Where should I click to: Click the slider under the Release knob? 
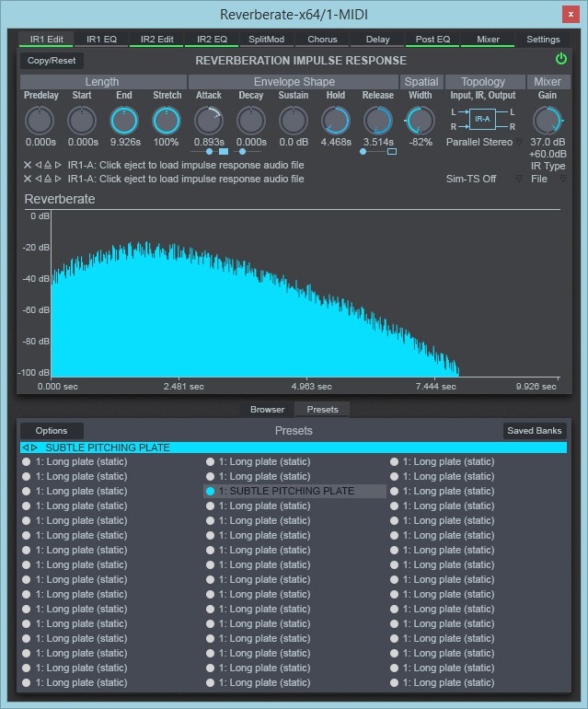tap(377, 151)
